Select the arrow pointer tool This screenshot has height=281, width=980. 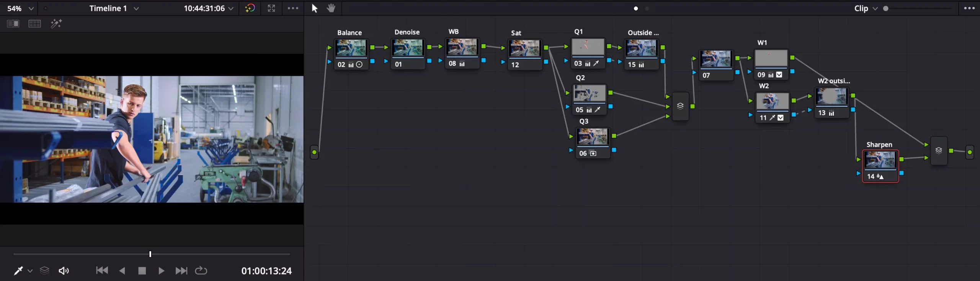click(314, 8)
